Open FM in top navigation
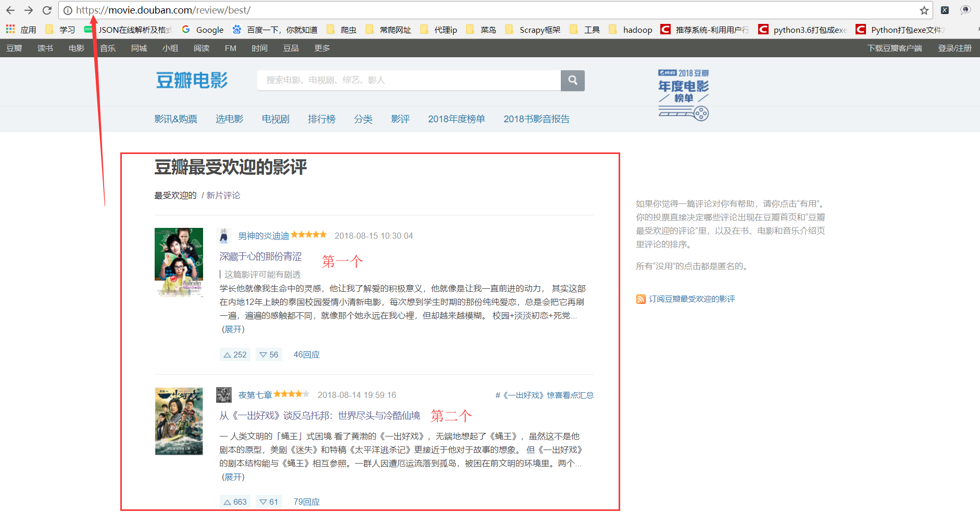This screenshot has width=980, height=513. point(231,48)
